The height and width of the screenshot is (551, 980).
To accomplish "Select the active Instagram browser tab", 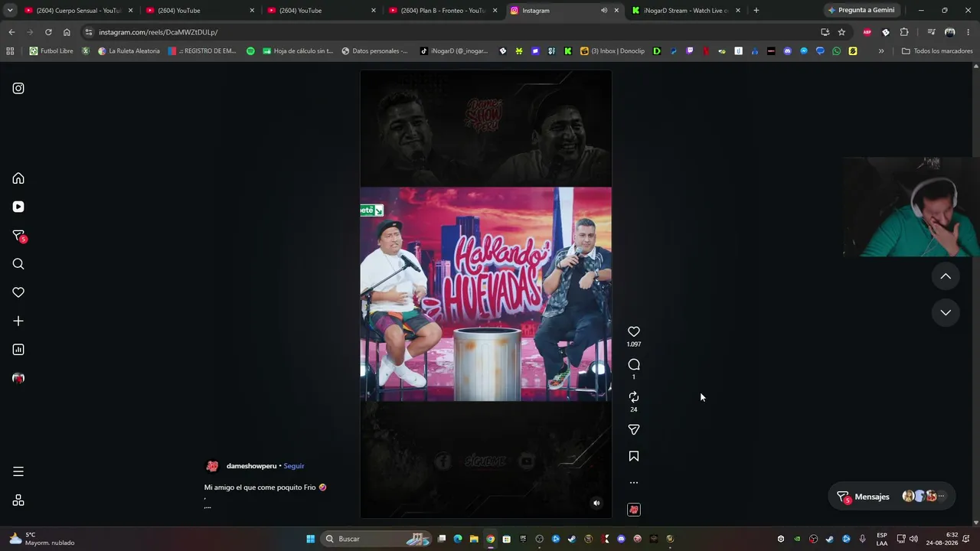I will tap(564, 11).
